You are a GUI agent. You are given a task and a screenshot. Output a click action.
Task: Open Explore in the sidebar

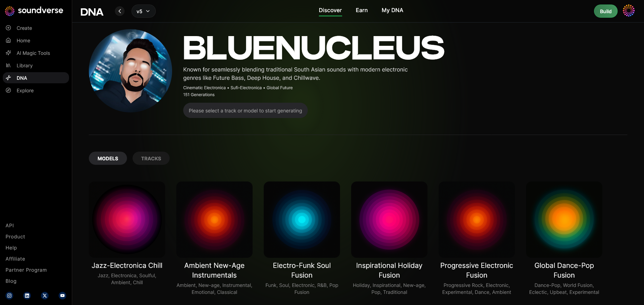tap(25, 91)
